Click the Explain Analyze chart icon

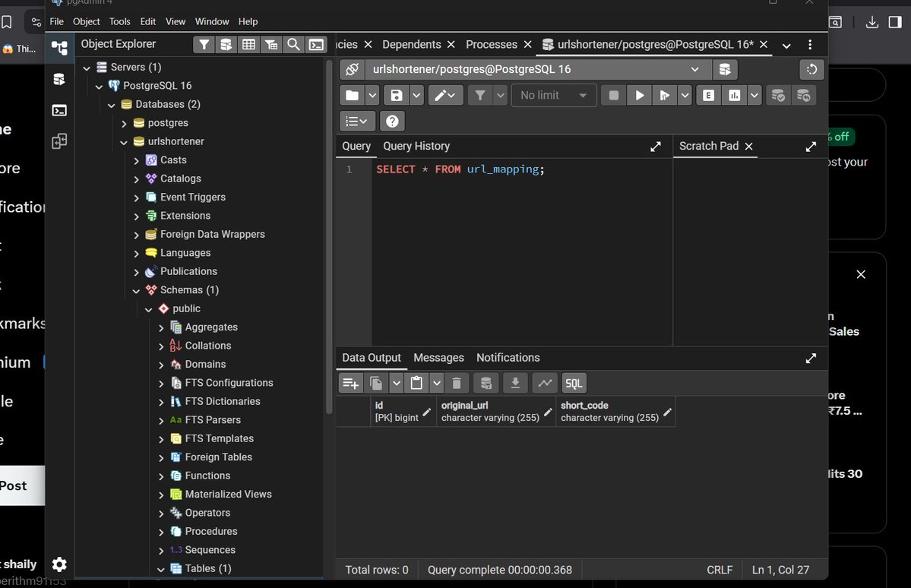tap(735, 95)
